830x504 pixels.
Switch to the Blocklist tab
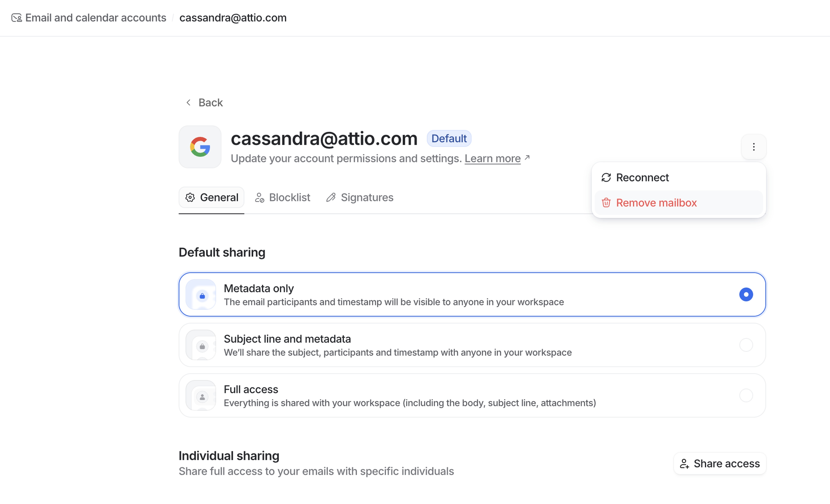coord(283,197)
